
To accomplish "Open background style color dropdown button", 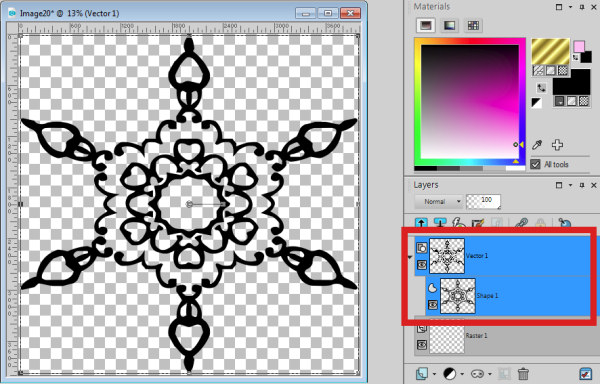I will 559,101.
